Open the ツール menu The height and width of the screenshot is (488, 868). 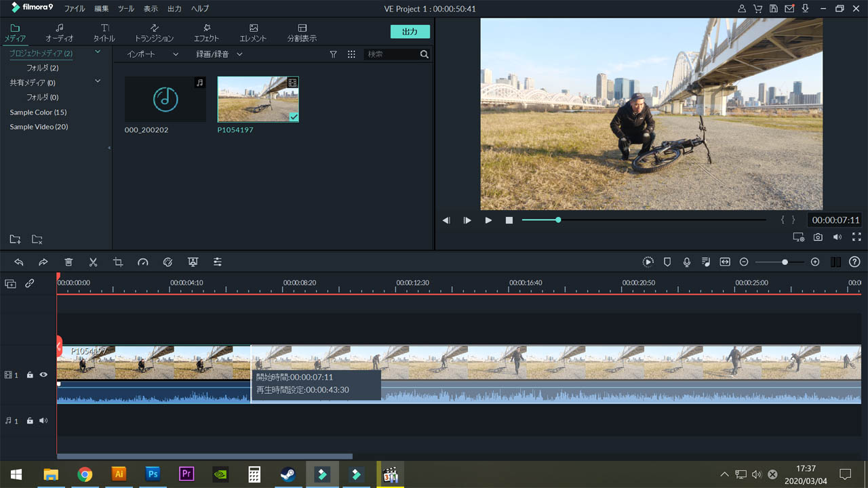click(126, 9)
